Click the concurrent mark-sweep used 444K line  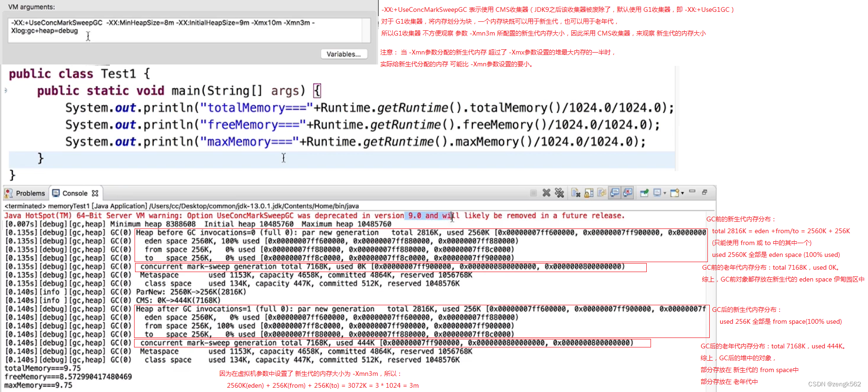(319, 343)
